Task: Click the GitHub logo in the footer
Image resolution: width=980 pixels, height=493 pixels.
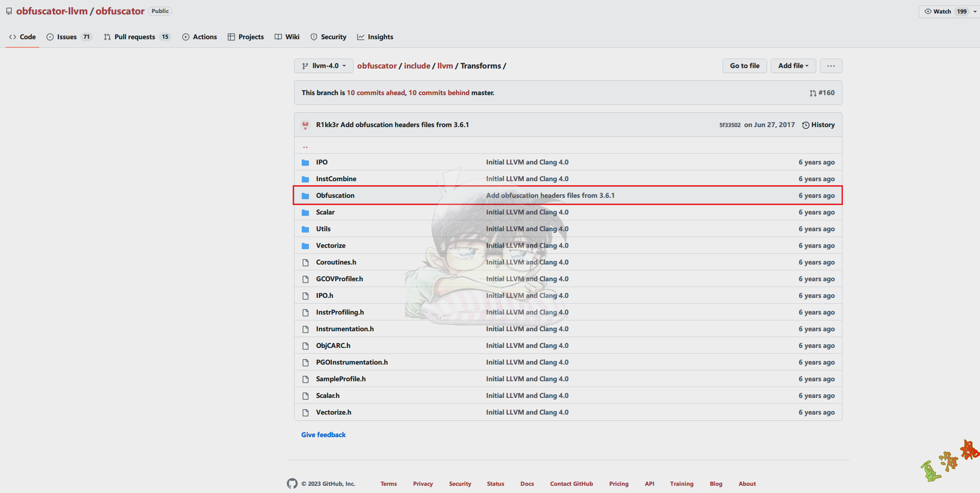Action: (292, 484)
